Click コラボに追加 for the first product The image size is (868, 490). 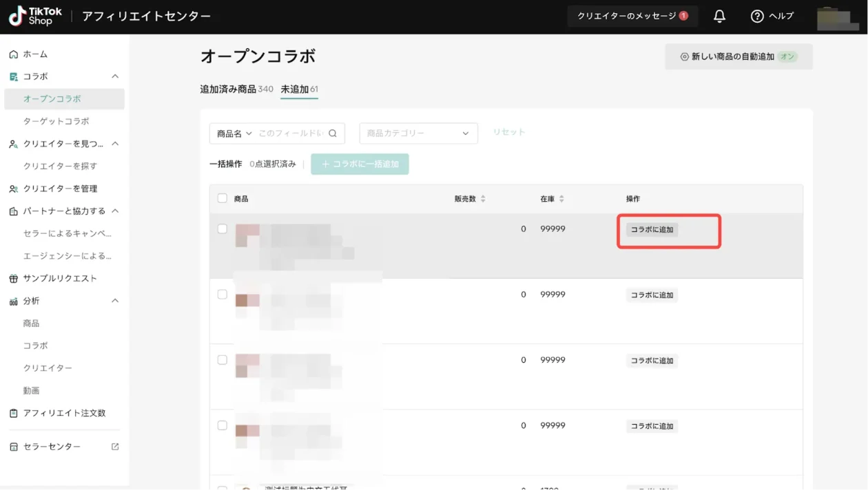[652, 230]
